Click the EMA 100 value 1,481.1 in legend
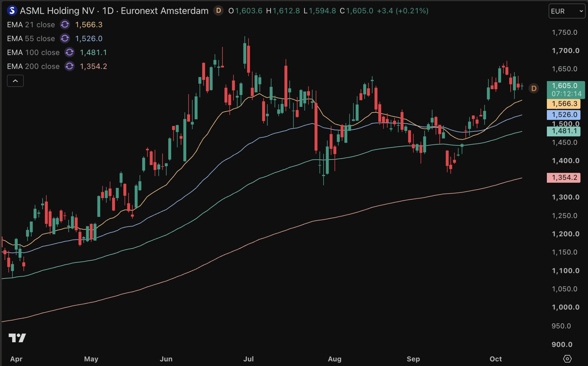This screenshot has height=366, width=588. 93,52
